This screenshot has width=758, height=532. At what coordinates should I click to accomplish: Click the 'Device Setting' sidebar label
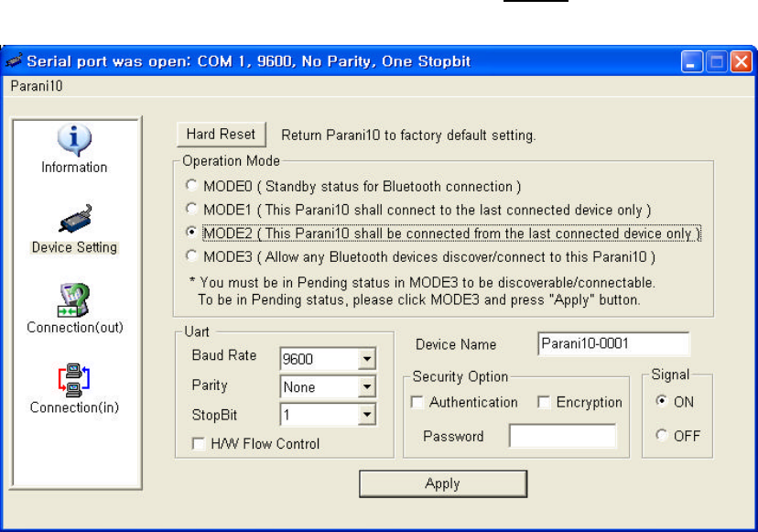pos(74,247)
